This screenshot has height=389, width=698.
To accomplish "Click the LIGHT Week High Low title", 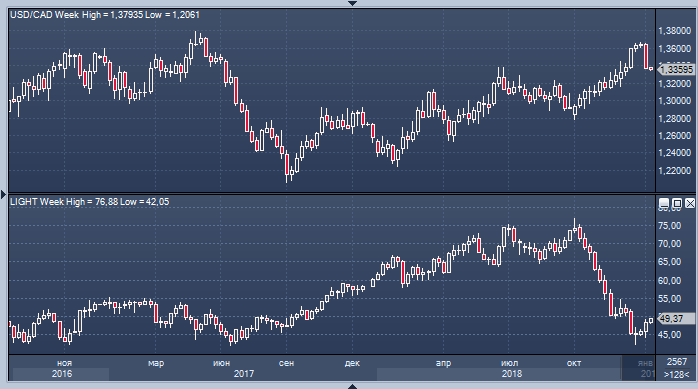I will 89,202.
